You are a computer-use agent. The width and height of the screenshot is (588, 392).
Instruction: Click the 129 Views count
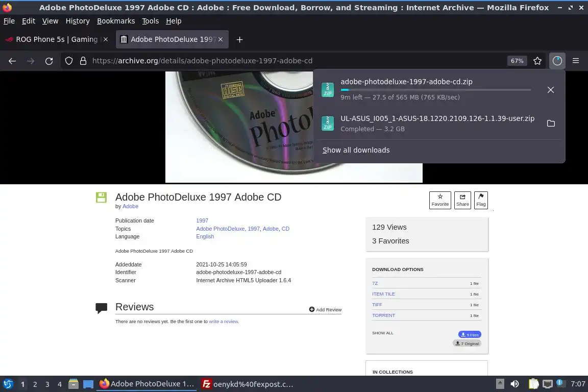click(x=389, y=227)
